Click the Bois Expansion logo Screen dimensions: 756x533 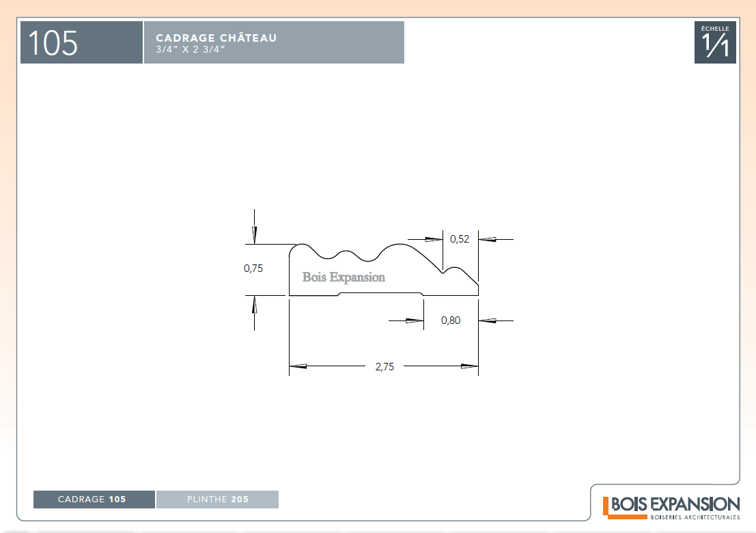[671, 508]
